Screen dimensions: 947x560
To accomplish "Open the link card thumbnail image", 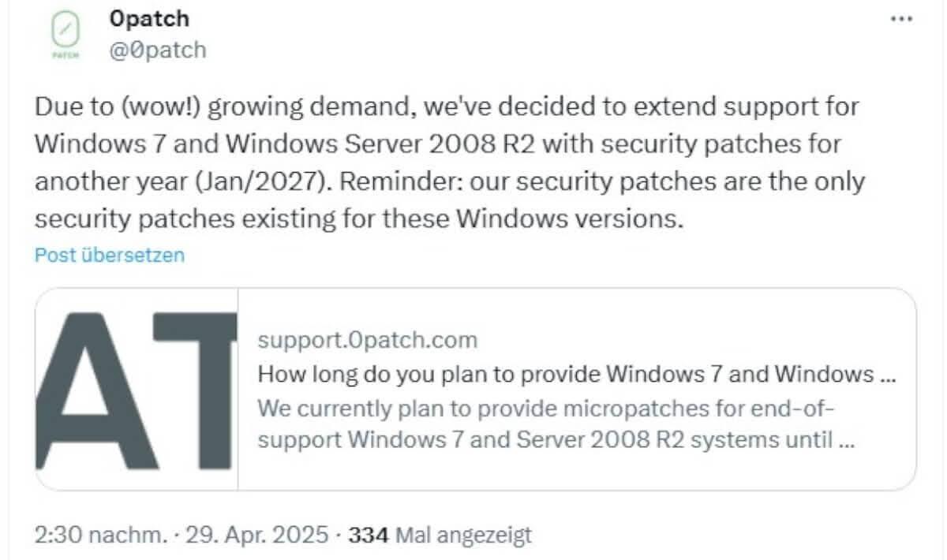I will click(137, 390).
